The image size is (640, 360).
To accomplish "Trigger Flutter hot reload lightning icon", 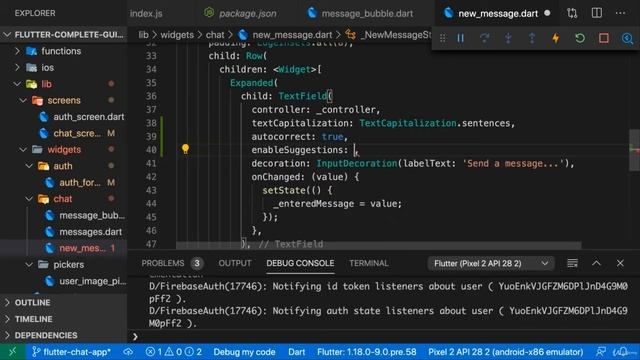I will coord(556,38).
